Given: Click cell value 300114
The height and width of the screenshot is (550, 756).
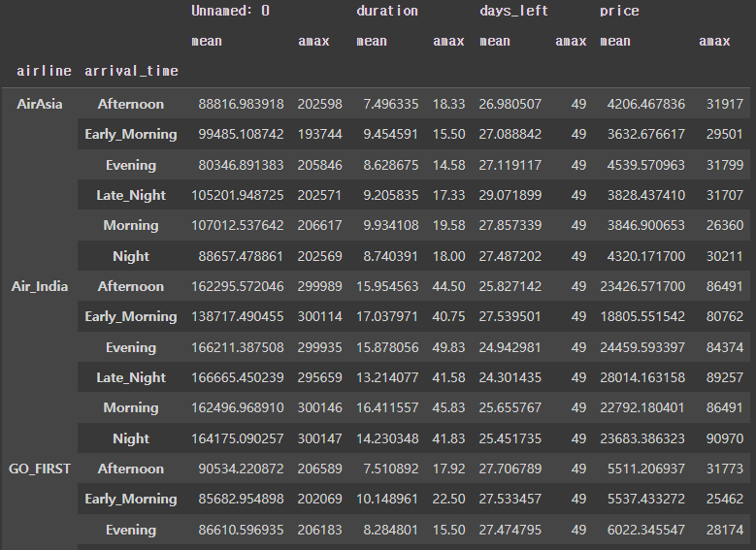Looking at the screenshot, I should click(x=319, y=316).
